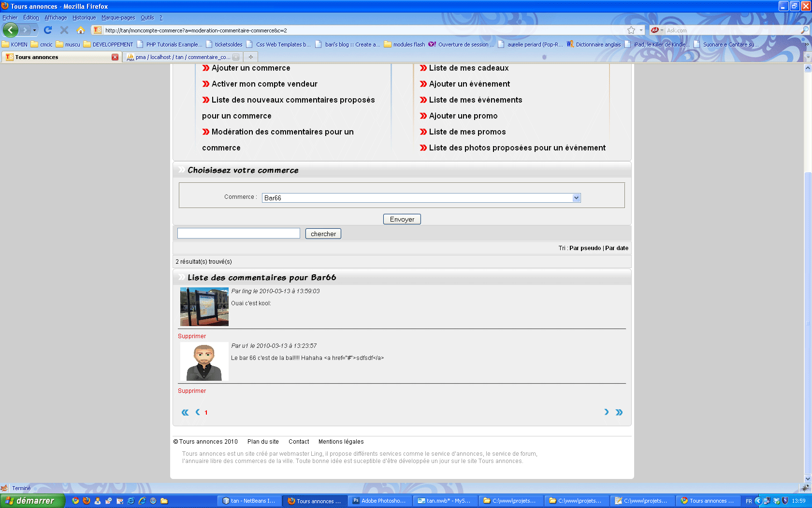Click the Envoyer button
812x508 pixels.
point(402,219)
